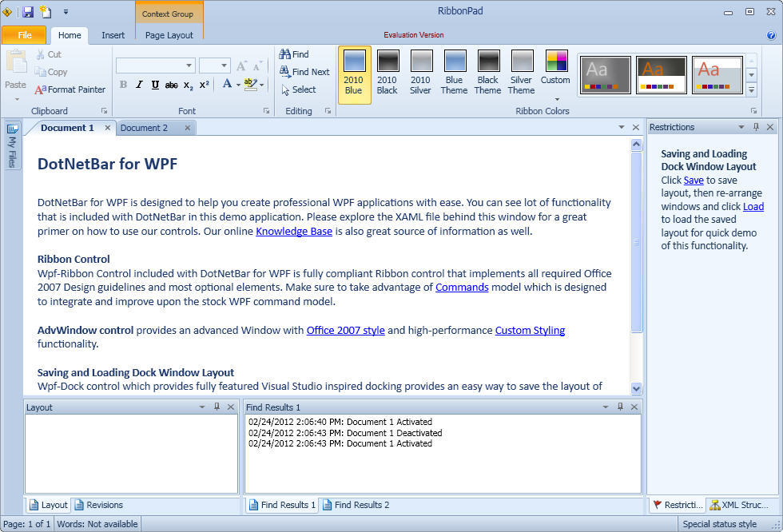The height and width of the screenshot is (532, 783).
Task: Click the Shrink Font icon
Action: [257, 66]
